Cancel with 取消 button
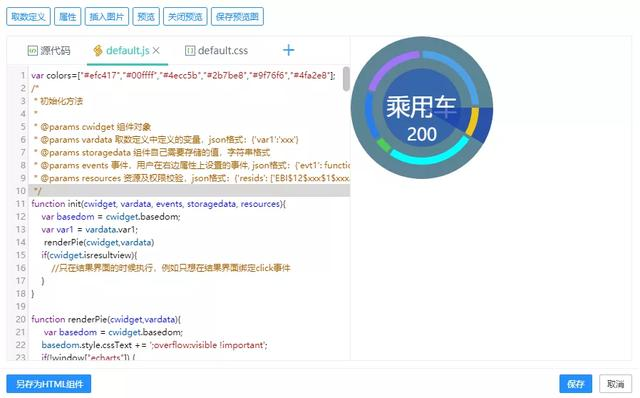The height and width of the screenshot is (398, 640). [616, 384]
